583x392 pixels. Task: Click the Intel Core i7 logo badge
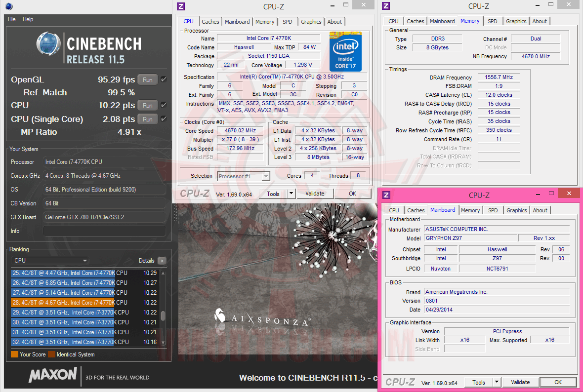(345, 51)
